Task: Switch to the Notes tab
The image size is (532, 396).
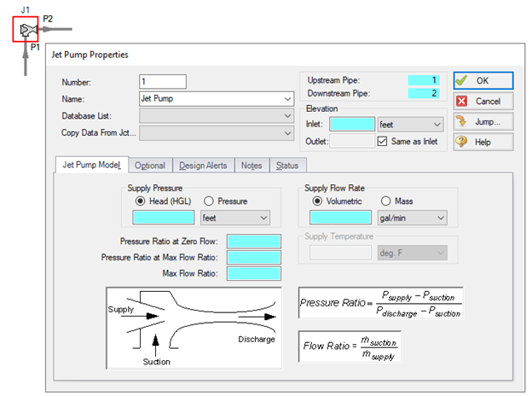Action: 251,165
